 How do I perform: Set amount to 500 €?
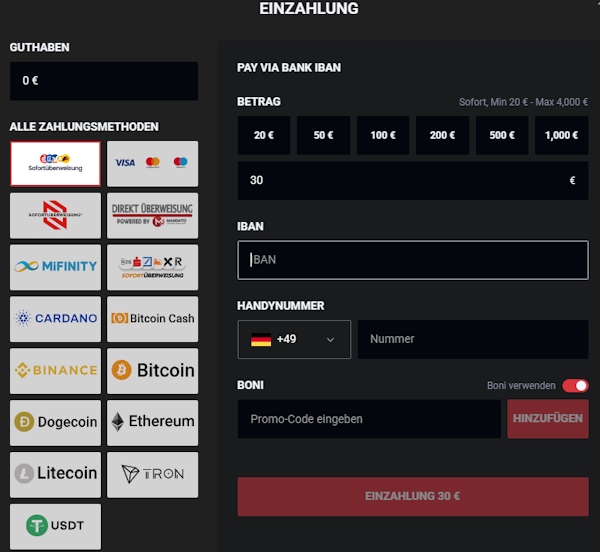(x=502, y=135)
